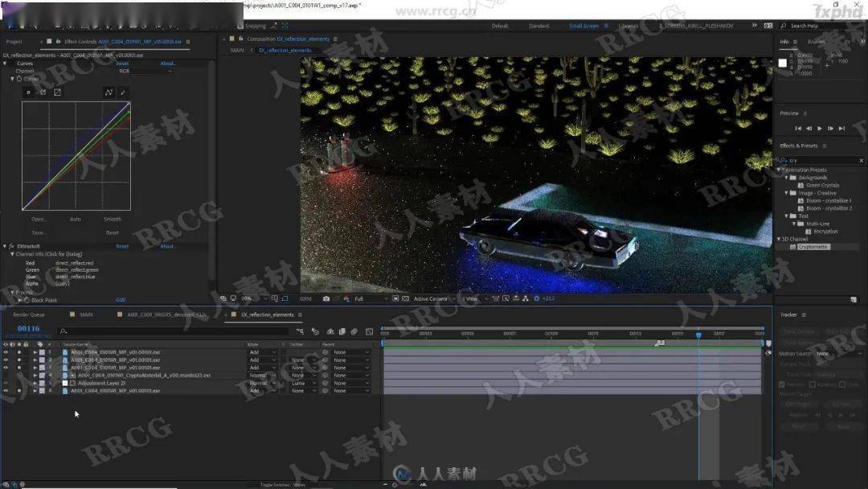Click the white color swatch in Info panel

[783, 64]
